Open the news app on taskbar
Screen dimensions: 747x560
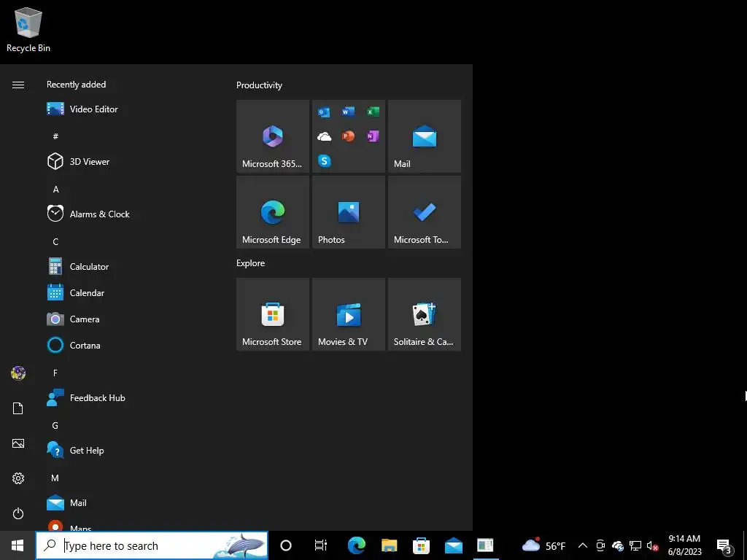pyautogui.click(x=485, y=545)
